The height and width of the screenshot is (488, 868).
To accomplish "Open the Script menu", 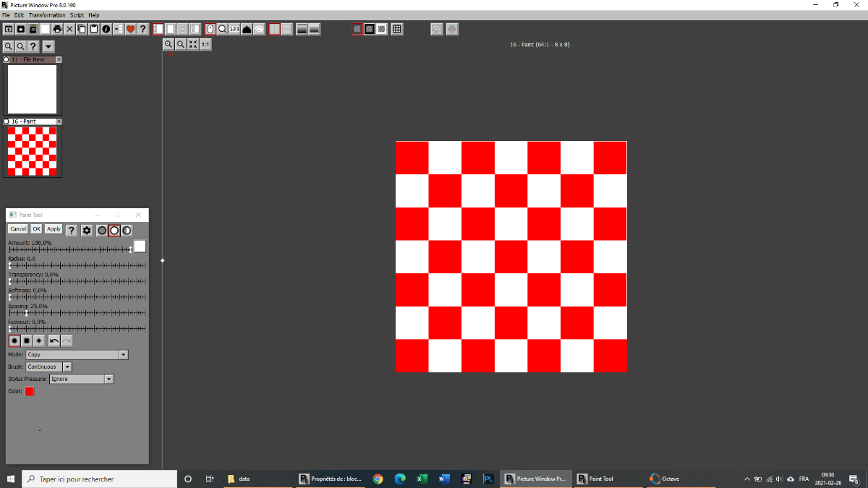I will [77, 15].
